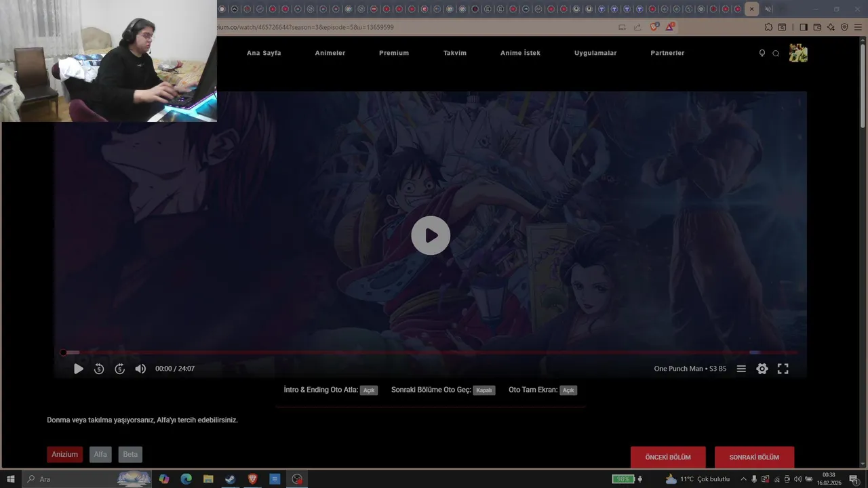Toggle Sonraki Bölüme Oto Geç switch
Viewport: 868px width, 488px height.
484,390
